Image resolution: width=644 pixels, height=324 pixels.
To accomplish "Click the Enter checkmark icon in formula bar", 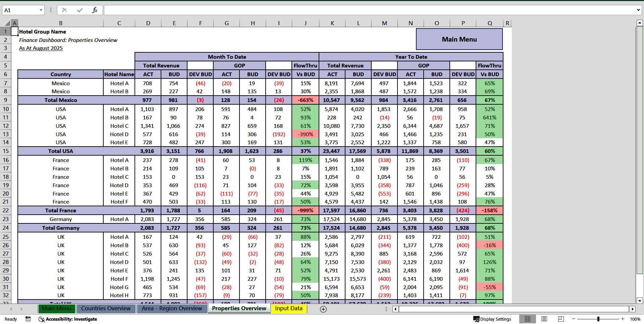I will [80, 10].
